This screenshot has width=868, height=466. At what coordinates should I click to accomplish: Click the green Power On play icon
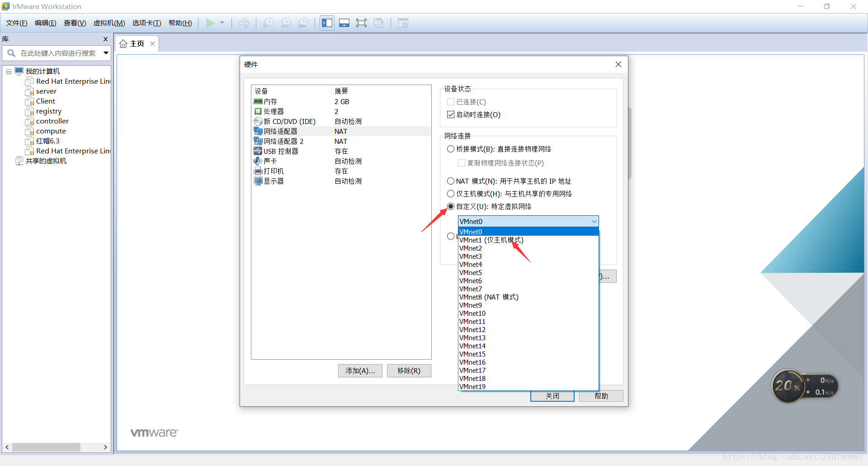point(210,23)
